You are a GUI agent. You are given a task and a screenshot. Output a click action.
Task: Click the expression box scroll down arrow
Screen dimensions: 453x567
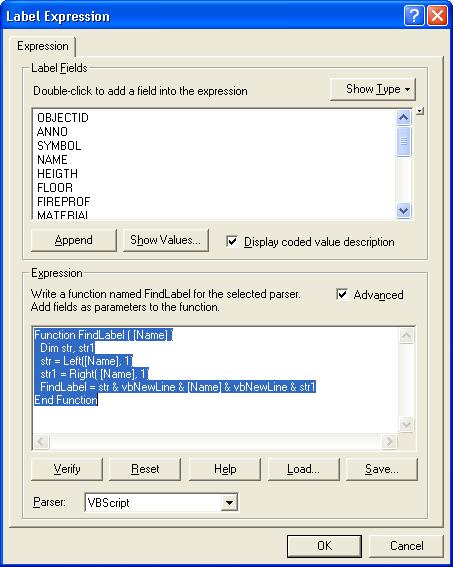coord(406,424)
